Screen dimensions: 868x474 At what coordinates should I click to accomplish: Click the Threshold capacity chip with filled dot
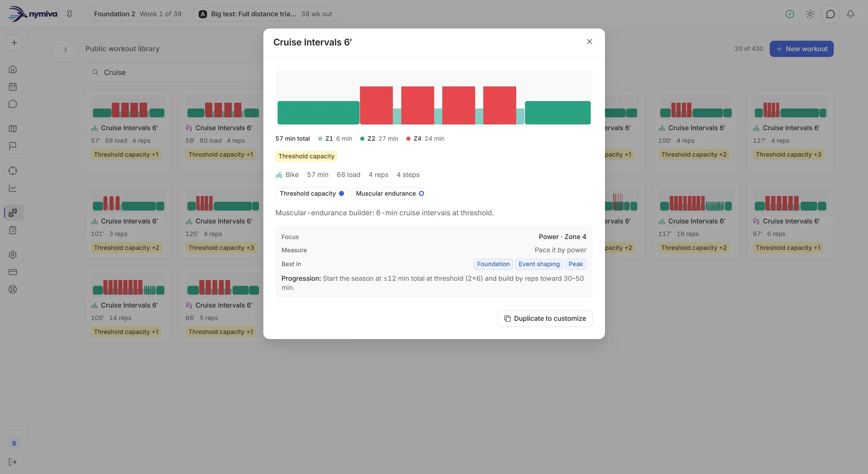coord(311,194)
